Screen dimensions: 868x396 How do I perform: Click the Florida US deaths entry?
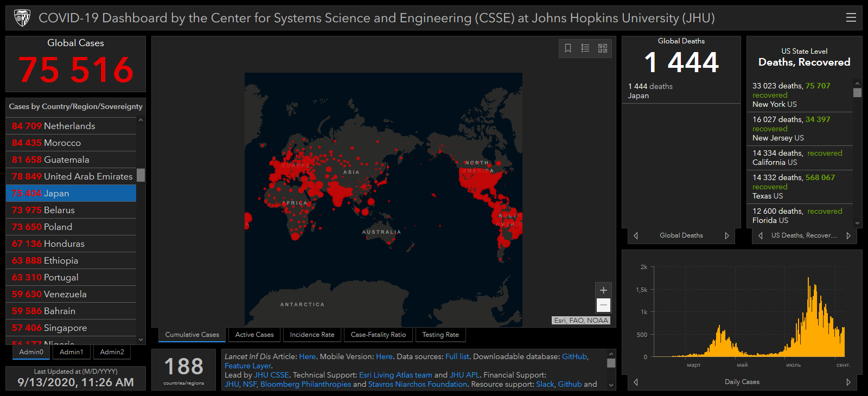point(800,215)
